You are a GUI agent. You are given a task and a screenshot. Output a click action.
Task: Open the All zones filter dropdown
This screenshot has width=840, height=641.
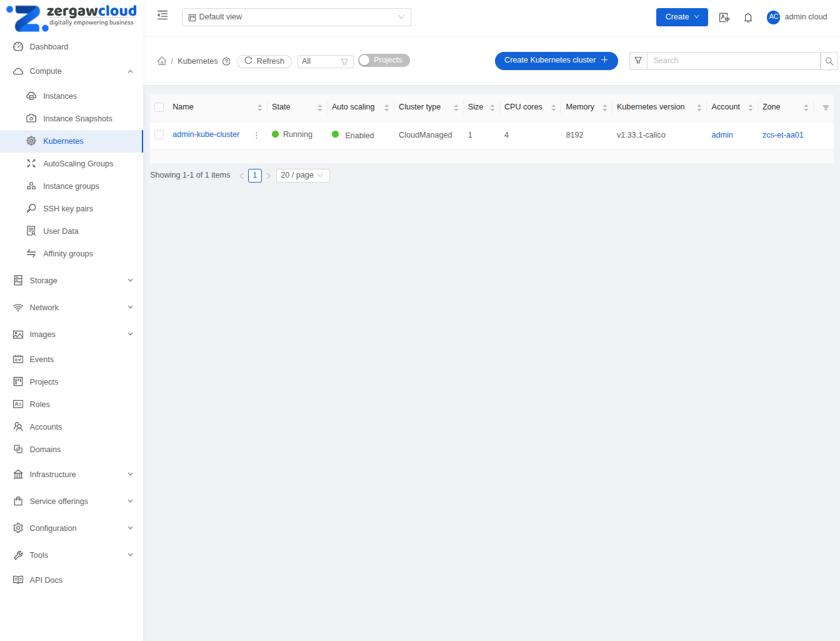click(325, 61)
